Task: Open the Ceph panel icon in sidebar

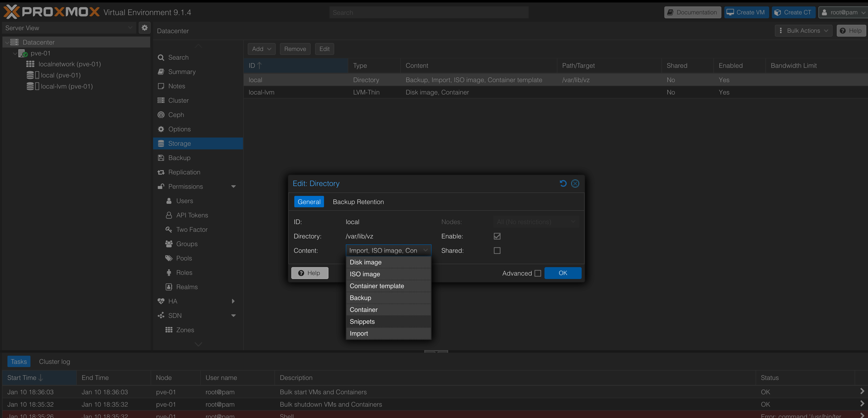Action: click(161, 115)
